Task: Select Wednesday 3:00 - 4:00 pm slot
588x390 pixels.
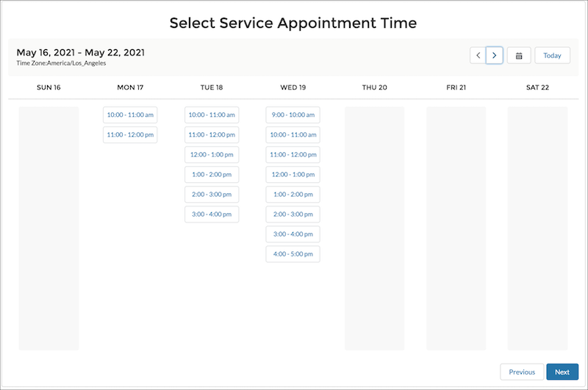Action: click(x=293, y=234)
